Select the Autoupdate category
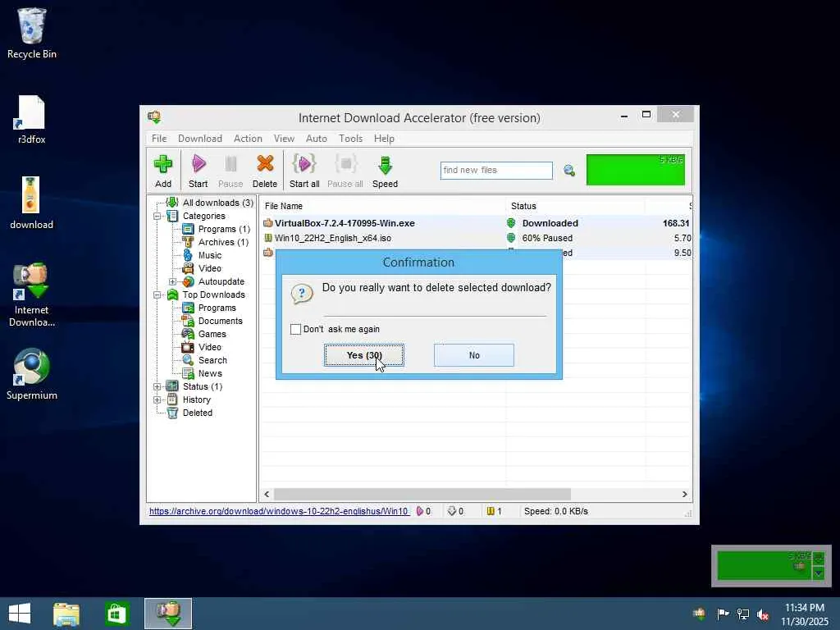 [x=221, y=282]
